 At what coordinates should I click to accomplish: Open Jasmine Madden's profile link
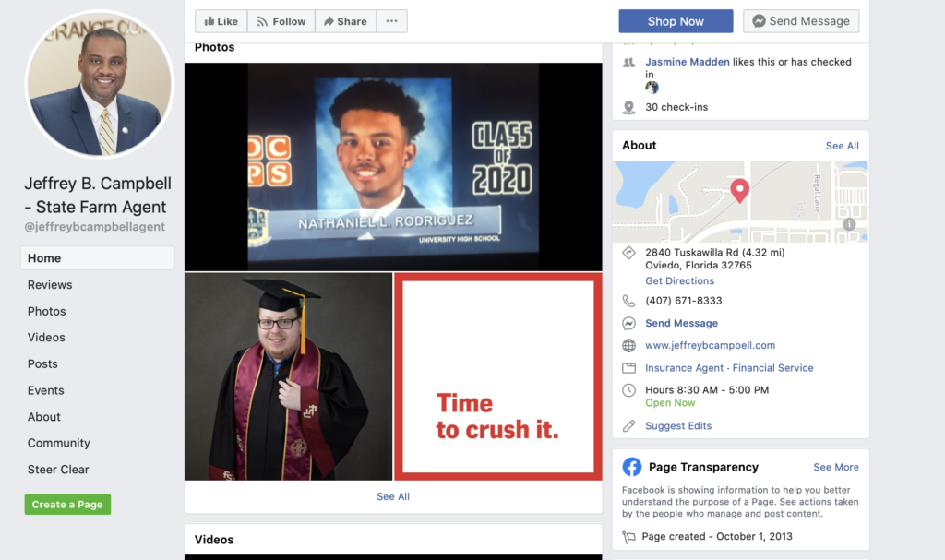click(x=687, y=62)
